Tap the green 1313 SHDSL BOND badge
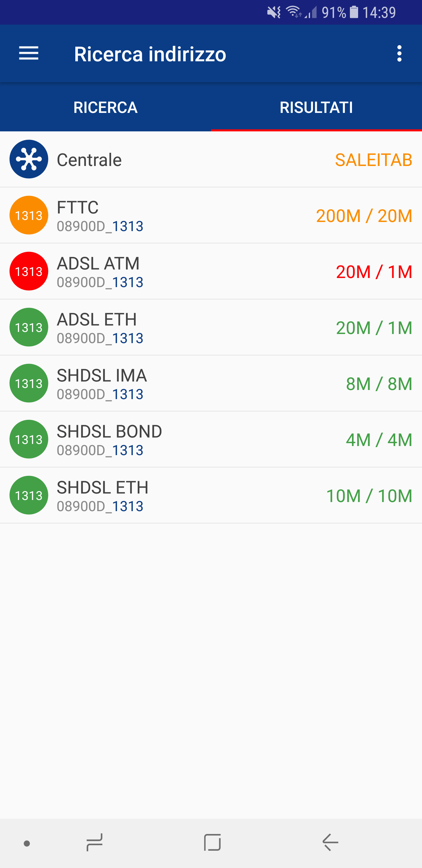Image resolution: width=422 pixels, height=868 pixels. [x=29, y=439]
